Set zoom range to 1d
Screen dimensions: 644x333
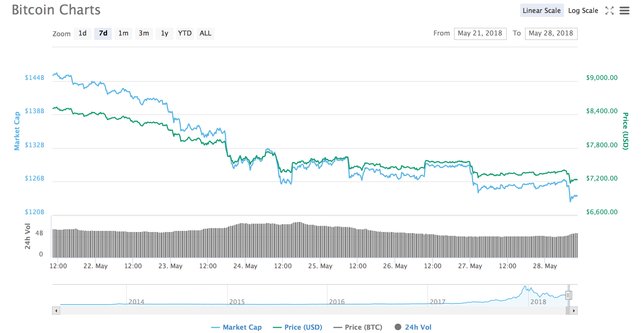click(x=82, y=33)
